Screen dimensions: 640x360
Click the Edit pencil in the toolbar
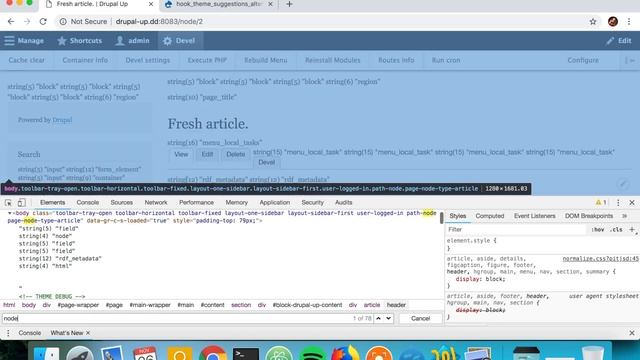pos(619,41)
